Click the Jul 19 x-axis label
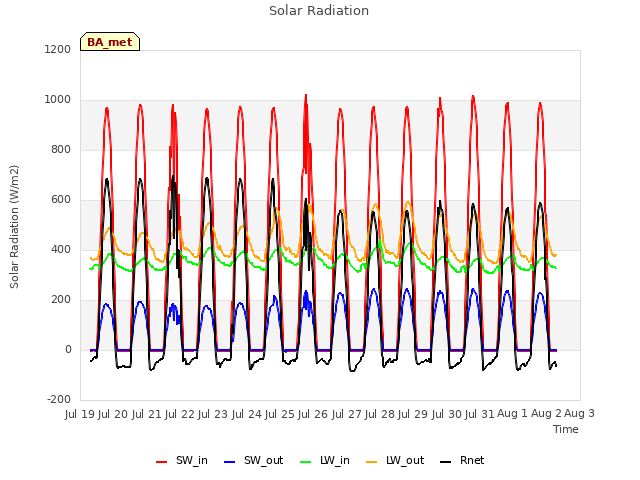This screenshot has width=640, height=480. click(80, 414)
